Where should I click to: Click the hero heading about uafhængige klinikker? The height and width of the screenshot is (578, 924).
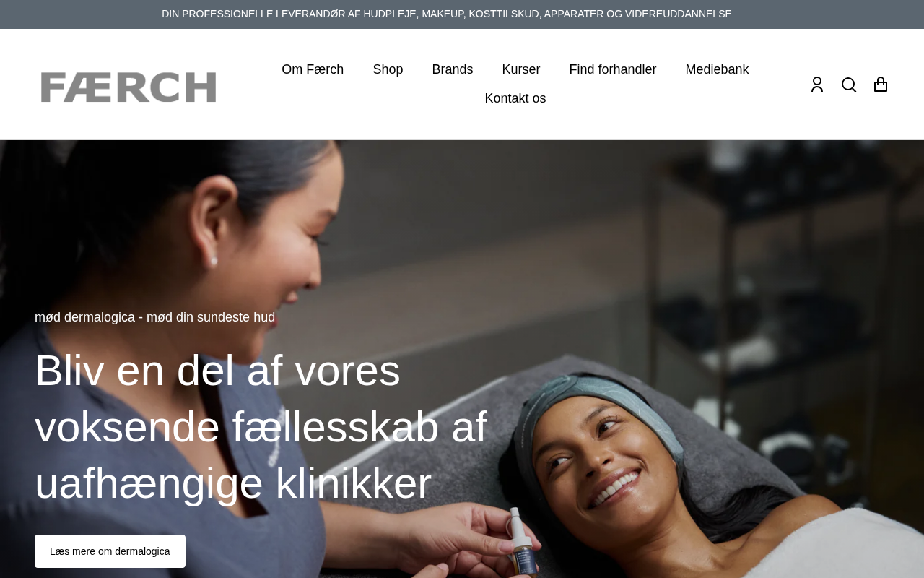coord(261,426)
